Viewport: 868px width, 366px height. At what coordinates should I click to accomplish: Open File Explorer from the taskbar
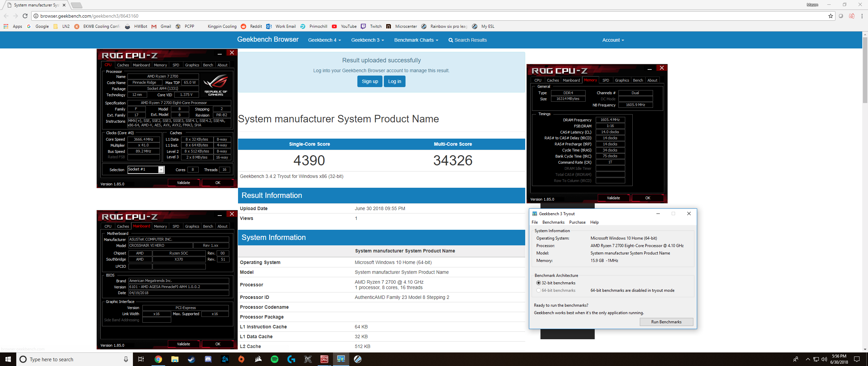tap(175, 359)
